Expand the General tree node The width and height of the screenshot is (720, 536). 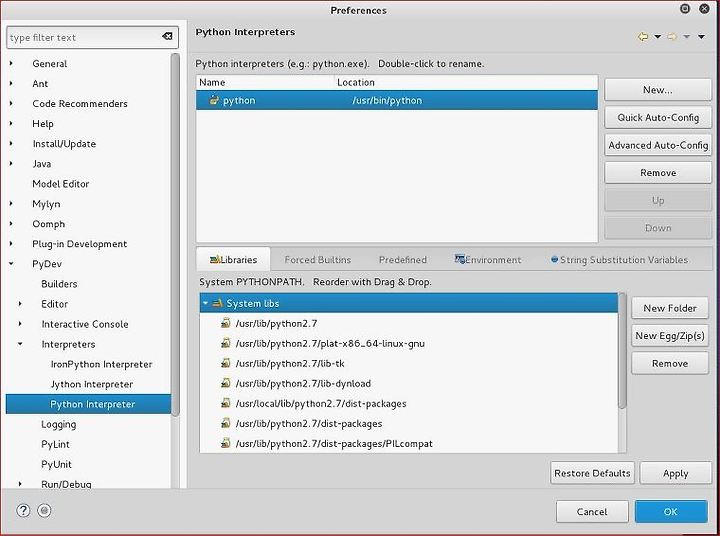coord(11,63)
